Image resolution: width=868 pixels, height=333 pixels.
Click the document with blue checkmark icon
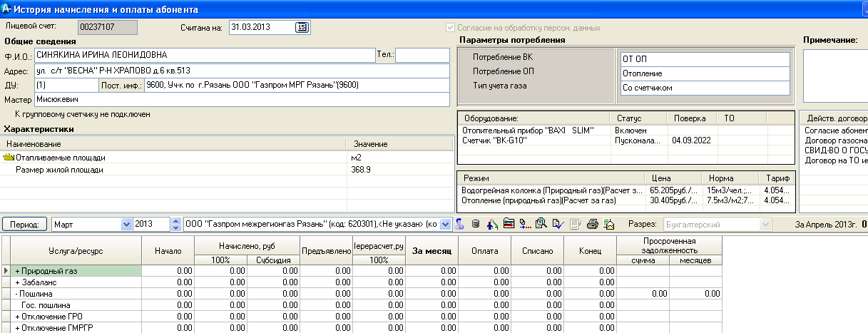click(557, 225)
